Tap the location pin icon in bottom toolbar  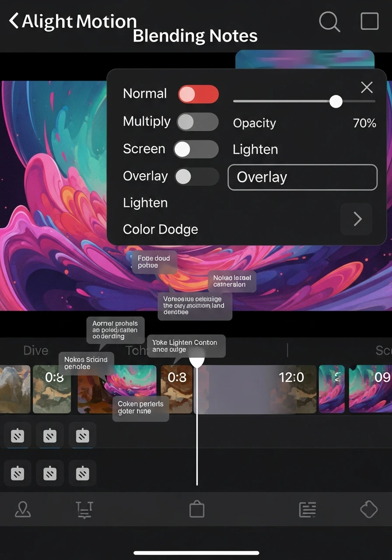pyautogui.click(x=23, y=510)
